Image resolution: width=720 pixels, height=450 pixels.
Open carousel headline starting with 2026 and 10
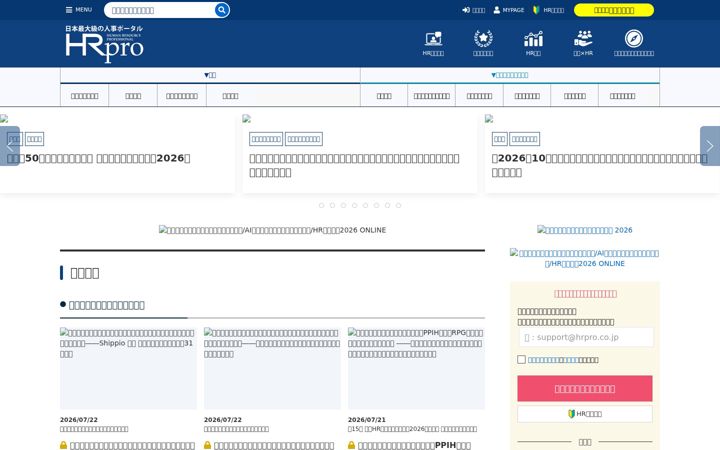coord(599,165)
